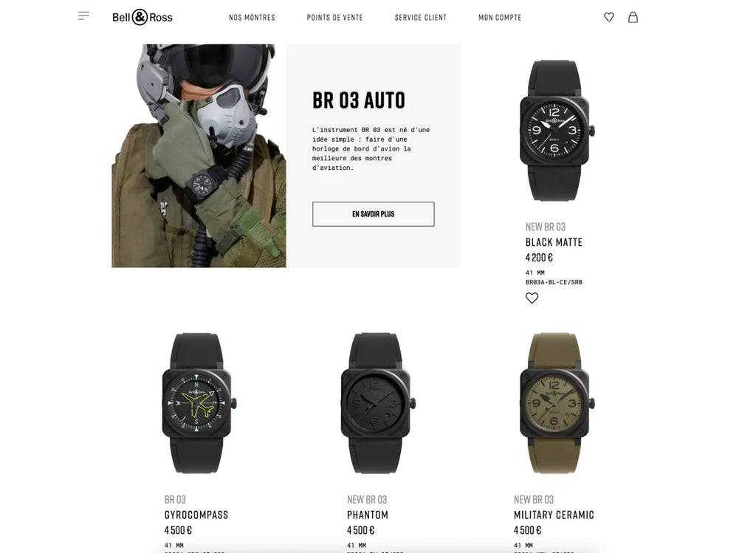This screenshot has height=553, width=756.
Task: Open Mon Compte
Action: click(500, 18)
